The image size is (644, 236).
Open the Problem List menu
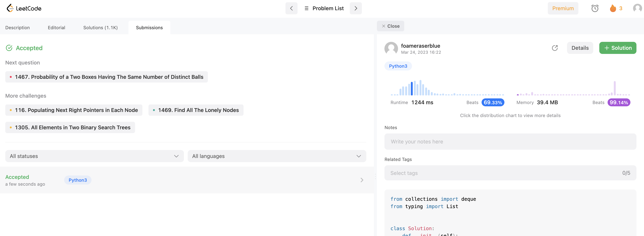324,8
